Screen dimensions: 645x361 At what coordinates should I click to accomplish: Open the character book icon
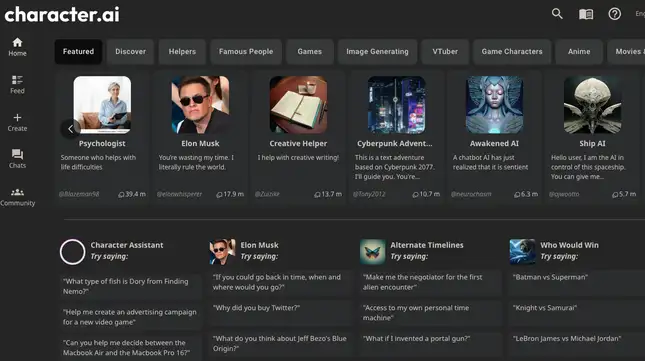click(x=586, y=14)
